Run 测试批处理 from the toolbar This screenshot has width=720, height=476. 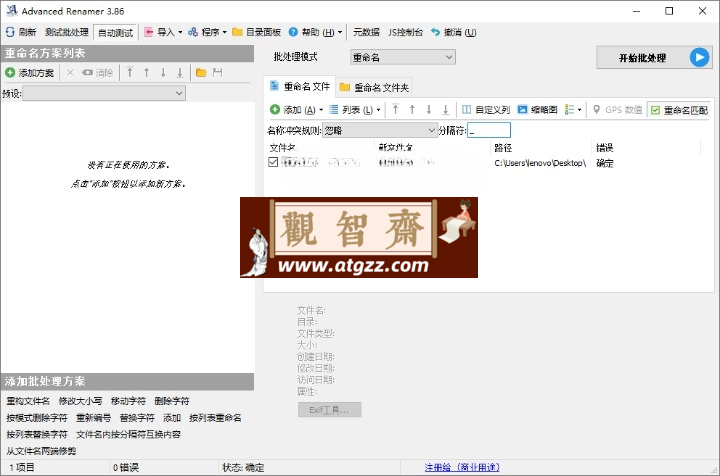[67, 32]
